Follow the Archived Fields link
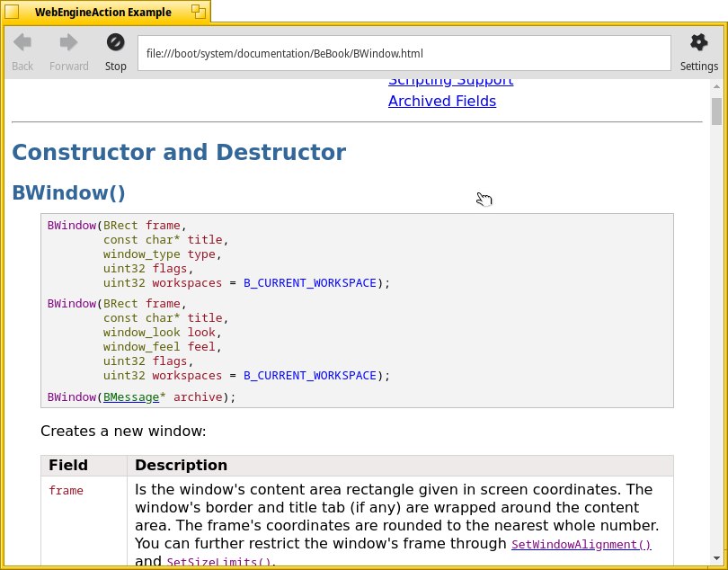The height and width of the screenshot is (570, 728). (441, 101)
